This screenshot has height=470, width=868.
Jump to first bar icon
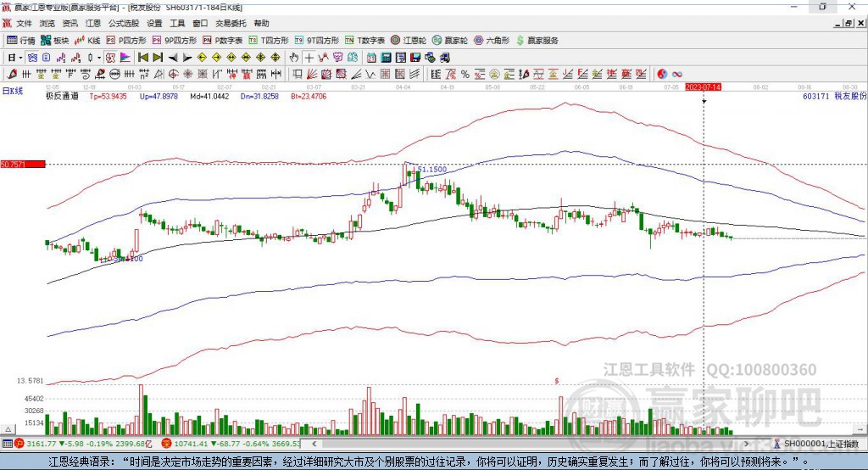click(143, 58)
